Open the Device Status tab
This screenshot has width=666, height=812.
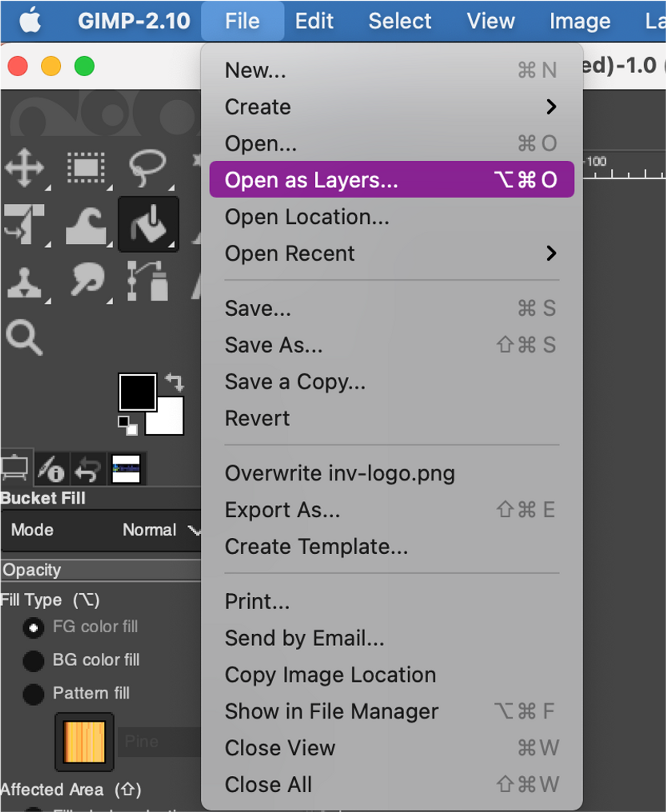tap(51, 469)
